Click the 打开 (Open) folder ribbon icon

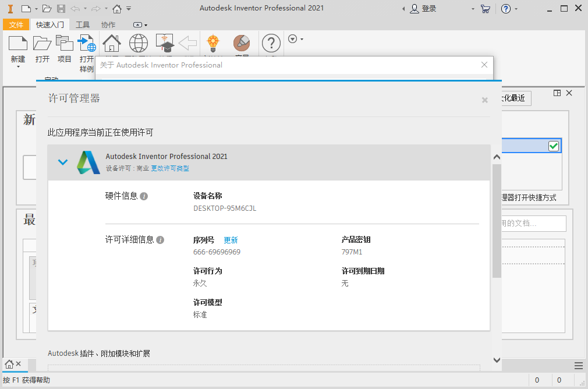coord(42,44)
